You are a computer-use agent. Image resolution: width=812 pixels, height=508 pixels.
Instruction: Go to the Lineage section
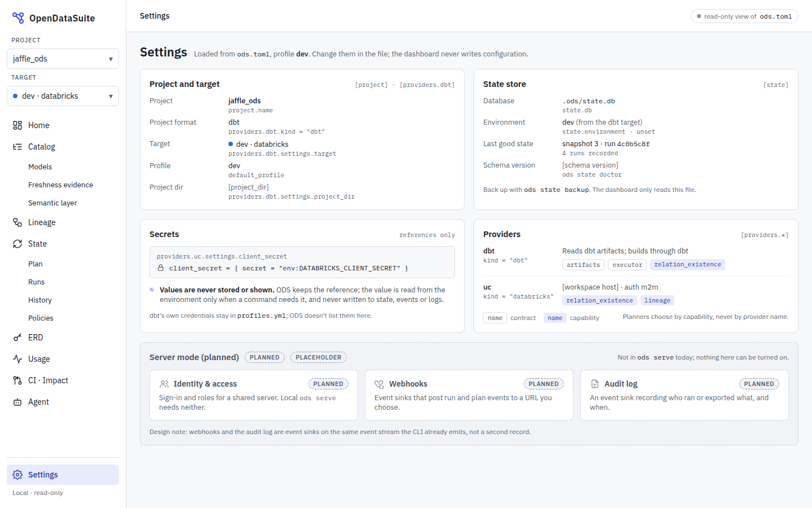click(x=63, y=222)
